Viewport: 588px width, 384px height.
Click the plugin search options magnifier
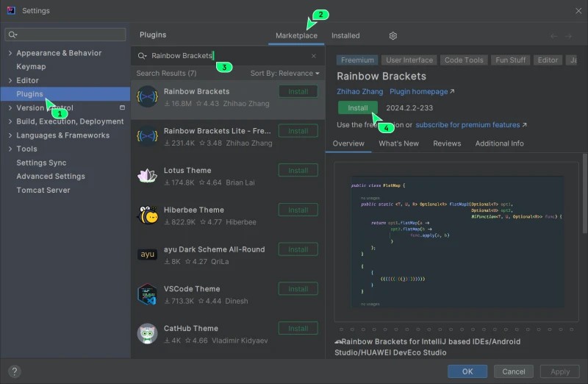(142, 56)
